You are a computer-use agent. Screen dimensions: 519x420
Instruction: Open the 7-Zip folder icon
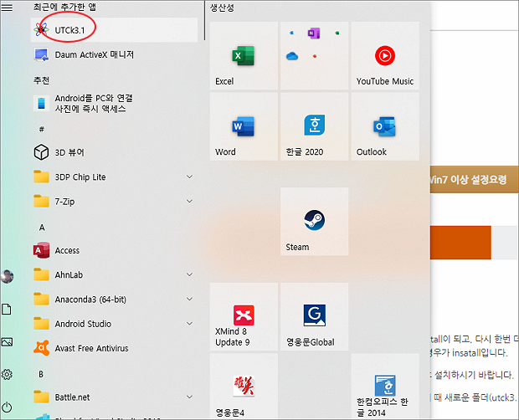point(41,202)
